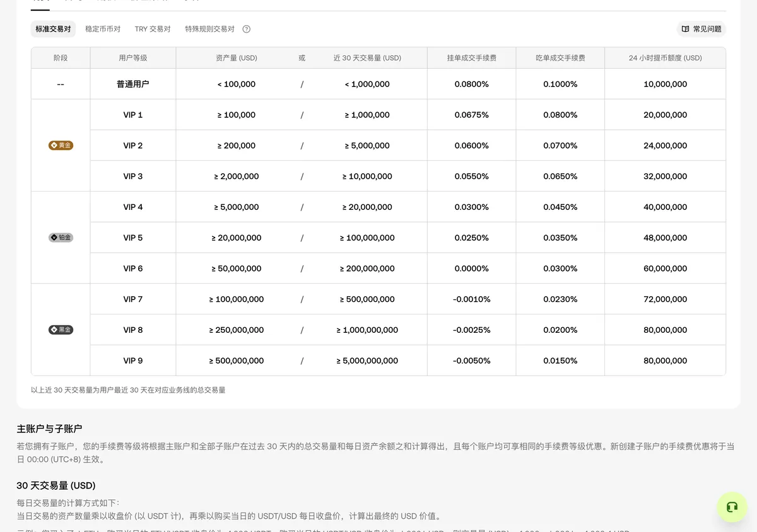Click the 0.0800% maker fee for 普通用户
The image size is (757, 532).
tap(472, 84)
